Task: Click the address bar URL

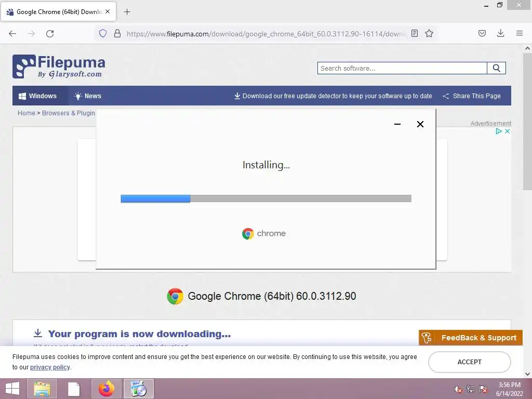Action: [x=265, y=34]
